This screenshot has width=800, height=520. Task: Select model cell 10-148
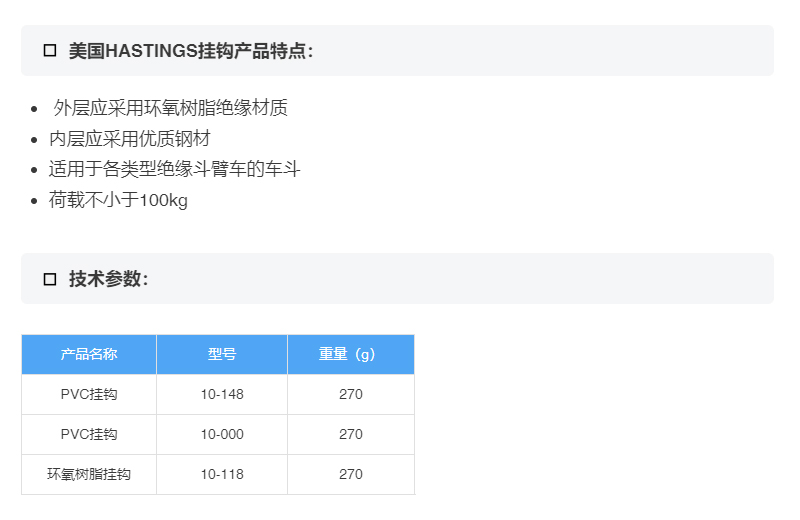coord(222,394)
